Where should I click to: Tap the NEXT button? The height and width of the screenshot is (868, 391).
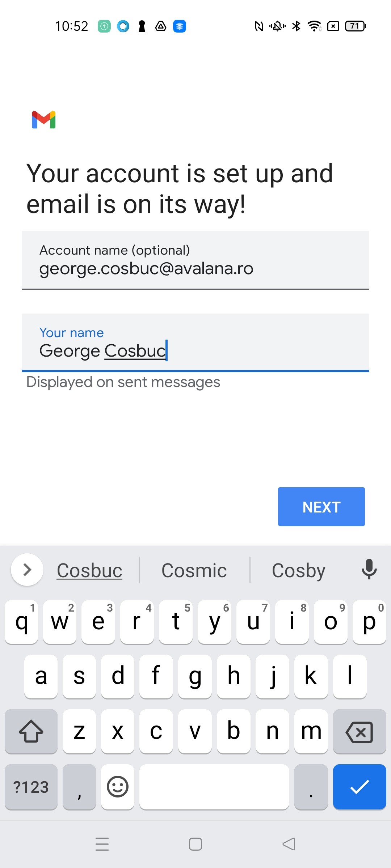click(x=321, y=507)
